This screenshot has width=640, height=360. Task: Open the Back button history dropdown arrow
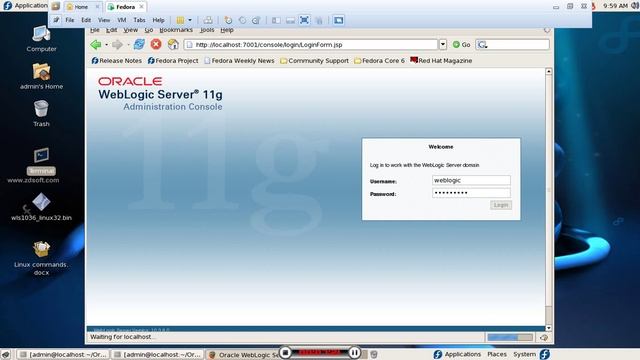click(107, 44)
